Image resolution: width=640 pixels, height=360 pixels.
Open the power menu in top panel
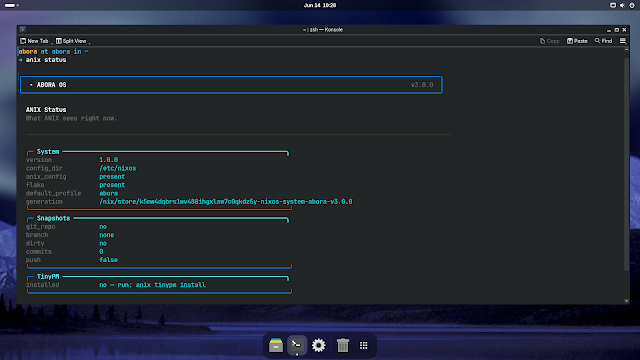click(632, 5)
